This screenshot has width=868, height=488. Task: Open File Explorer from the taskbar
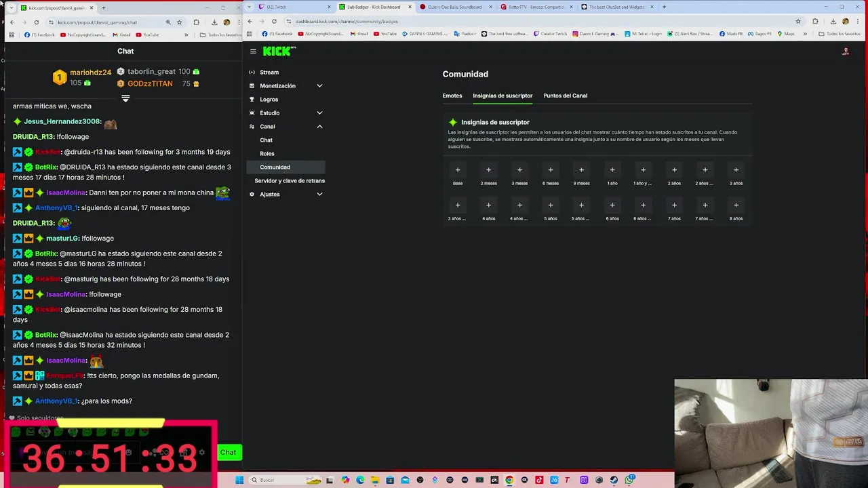tap(375, 480)
